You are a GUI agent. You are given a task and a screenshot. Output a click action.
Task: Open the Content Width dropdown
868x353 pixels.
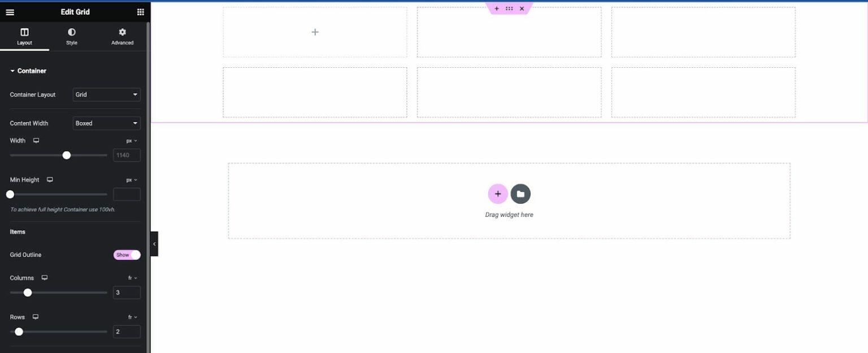coord(106,123)
